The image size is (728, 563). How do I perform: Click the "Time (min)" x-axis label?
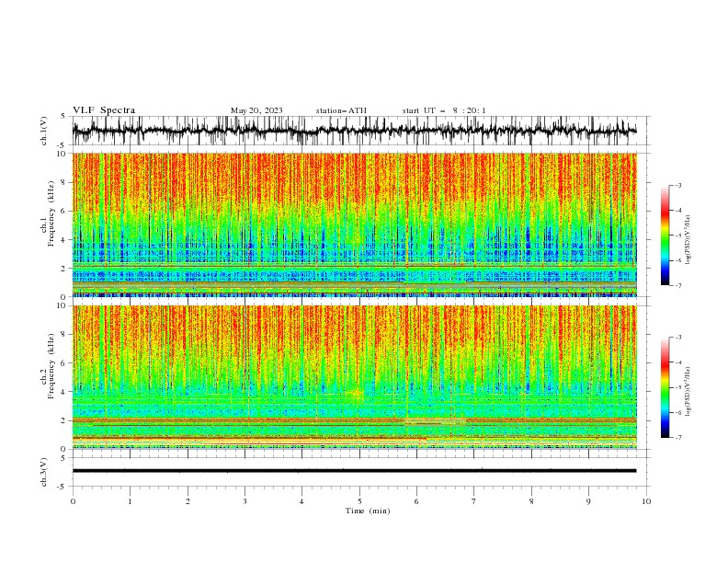(368, 511)
